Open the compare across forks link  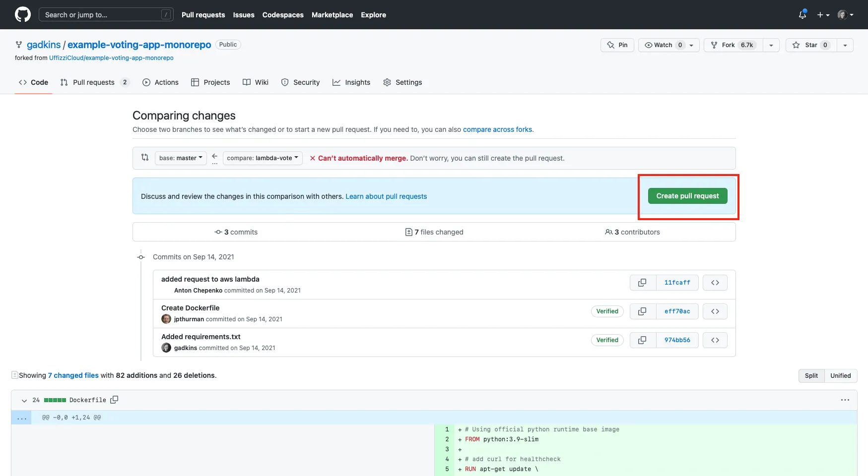tap(497, 129)
